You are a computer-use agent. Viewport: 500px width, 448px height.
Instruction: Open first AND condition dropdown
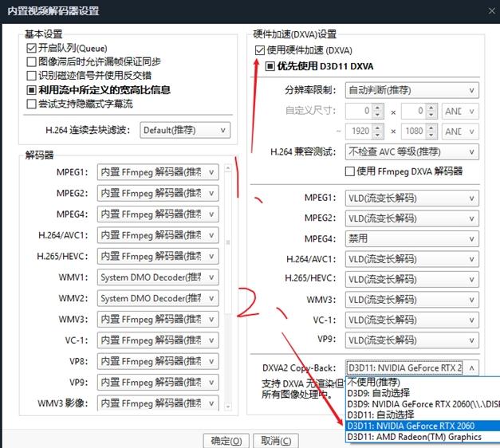(460, 112)
